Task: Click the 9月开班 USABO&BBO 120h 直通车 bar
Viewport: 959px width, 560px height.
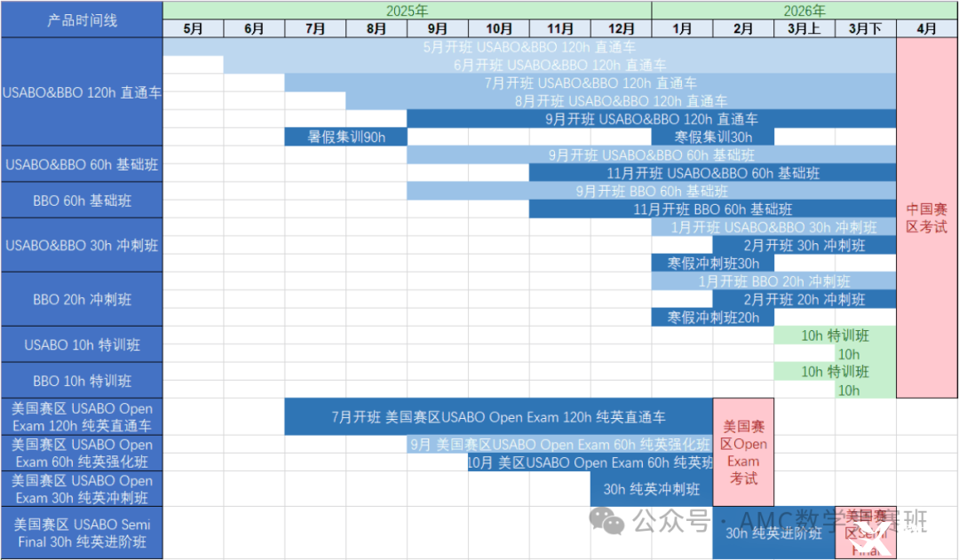Action: click(x=652, y=119)
